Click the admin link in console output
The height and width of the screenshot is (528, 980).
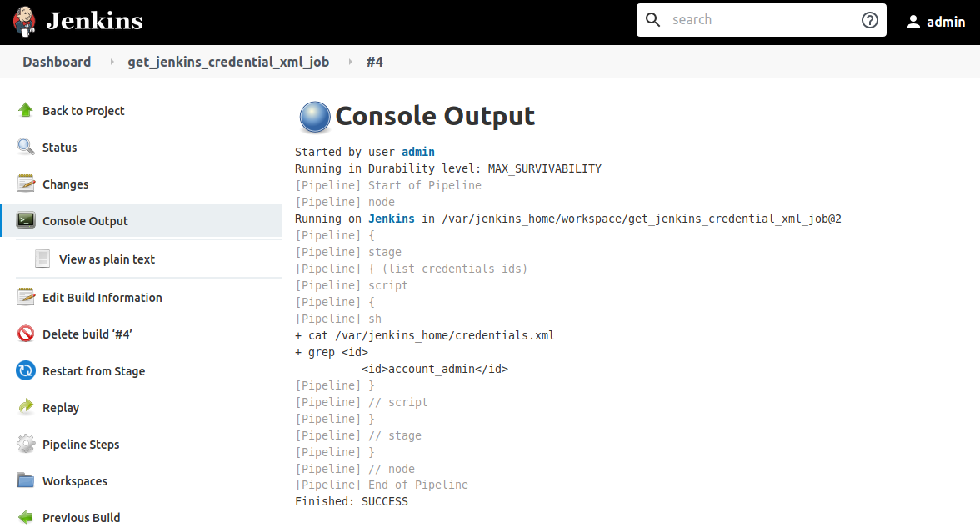(417, 151)
